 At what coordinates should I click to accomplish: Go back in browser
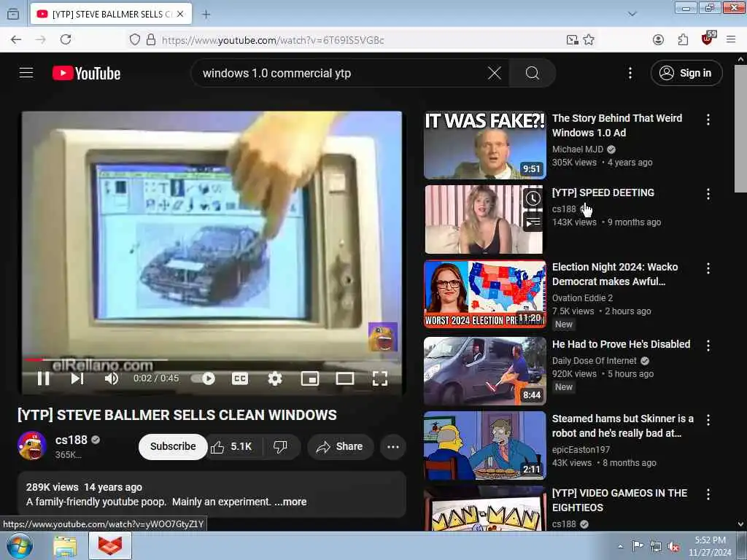tap(16, 39)
